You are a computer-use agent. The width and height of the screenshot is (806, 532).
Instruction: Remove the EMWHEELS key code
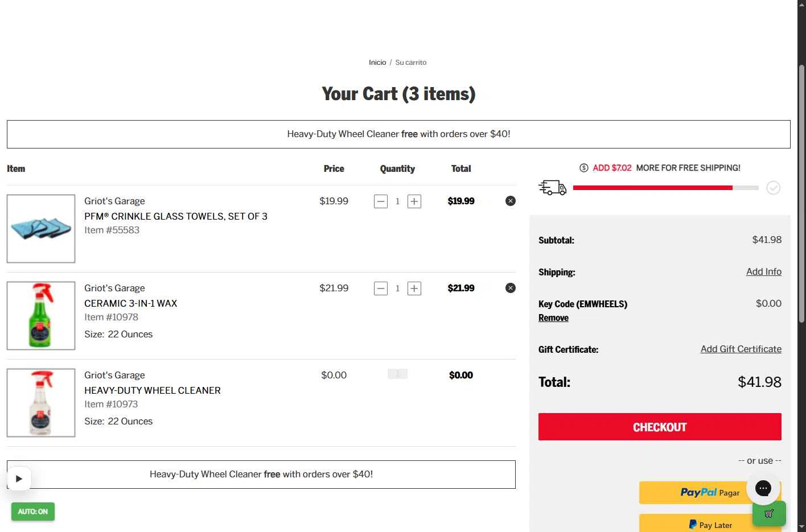click(x=553, y=318)
